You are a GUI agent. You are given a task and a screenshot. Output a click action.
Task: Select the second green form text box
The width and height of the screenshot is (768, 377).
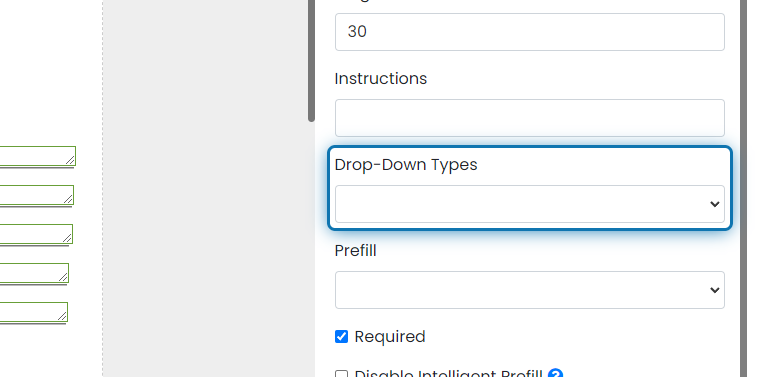pyautogui.click(x=36, y=195)
